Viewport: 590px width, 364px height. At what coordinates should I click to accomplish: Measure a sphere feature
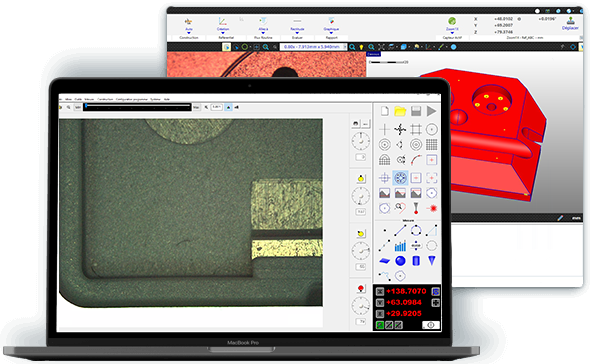point(400,260)
